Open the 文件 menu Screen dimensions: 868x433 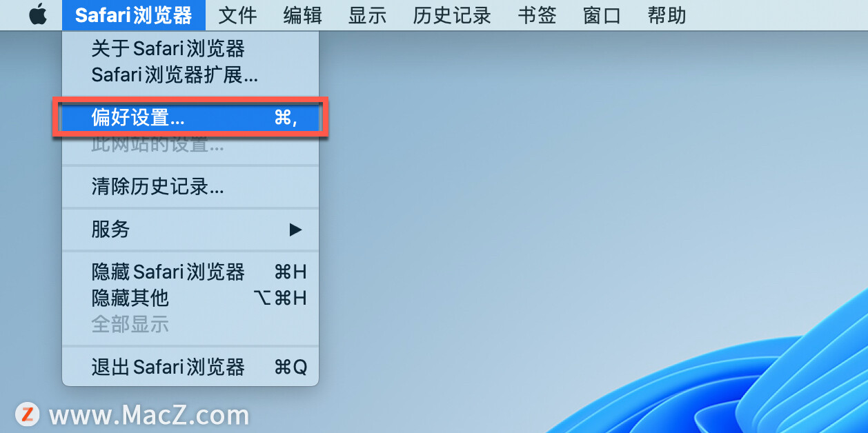[x=237, y=15]
